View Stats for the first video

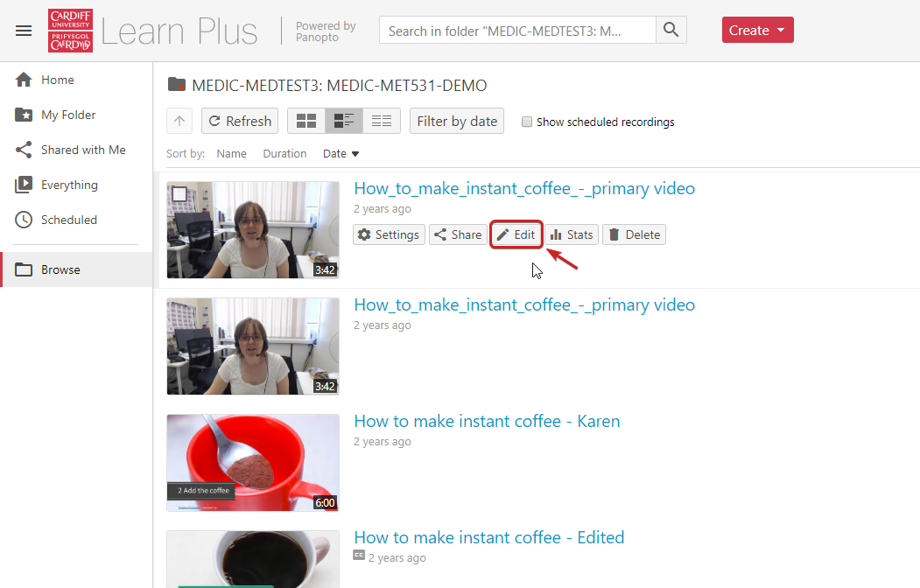coord(572,234)
